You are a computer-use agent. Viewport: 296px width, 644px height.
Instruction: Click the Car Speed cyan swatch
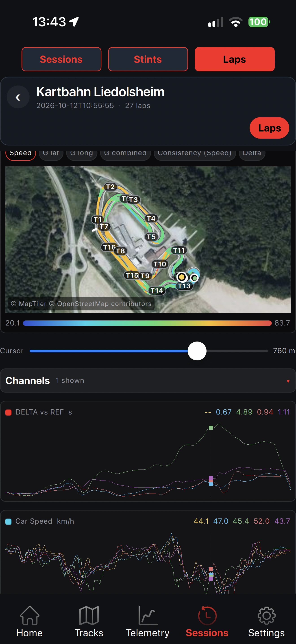click(9, 521)
